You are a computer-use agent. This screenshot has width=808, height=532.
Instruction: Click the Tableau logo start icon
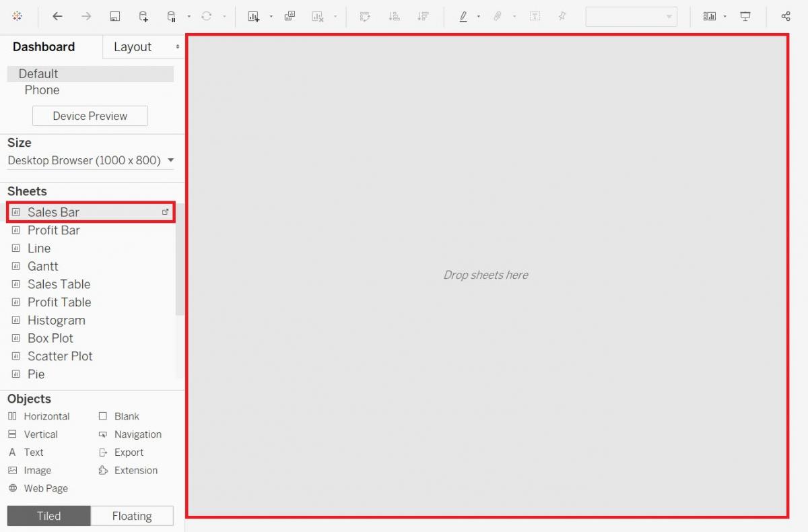point(18,16)
